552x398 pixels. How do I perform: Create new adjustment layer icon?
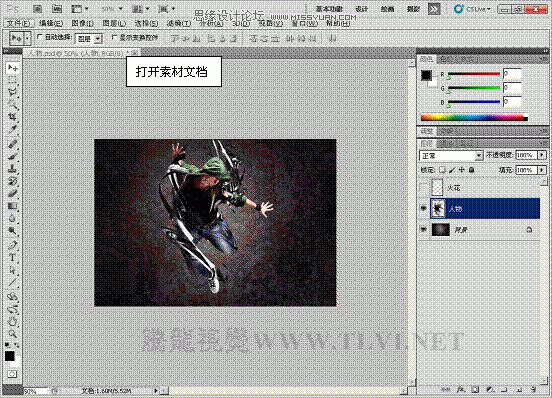(x=490, y=389)
